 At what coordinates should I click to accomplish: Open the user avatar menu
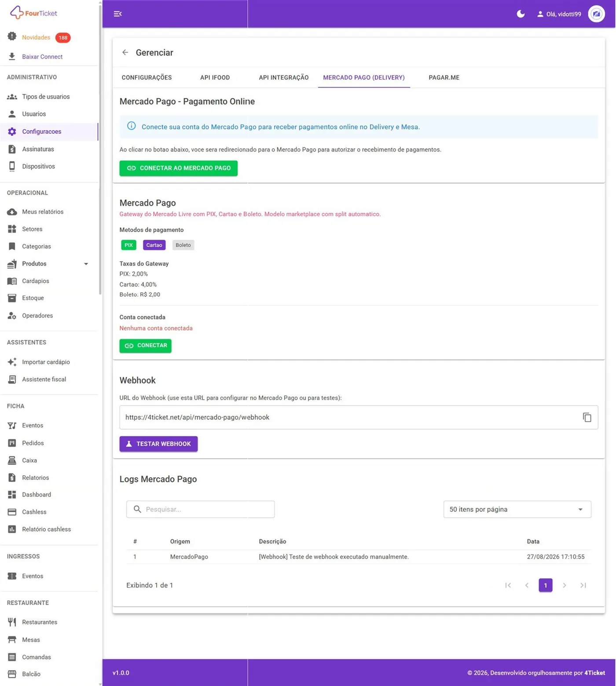[x=596, y=14]
